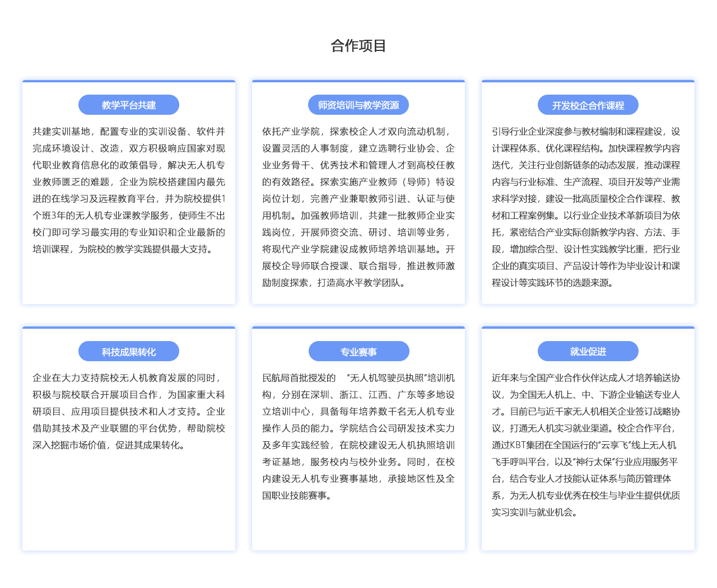This screenshot has height=588, width=717.
Task: Click blue top border of 就业促进 card
Action: [588, 328]
